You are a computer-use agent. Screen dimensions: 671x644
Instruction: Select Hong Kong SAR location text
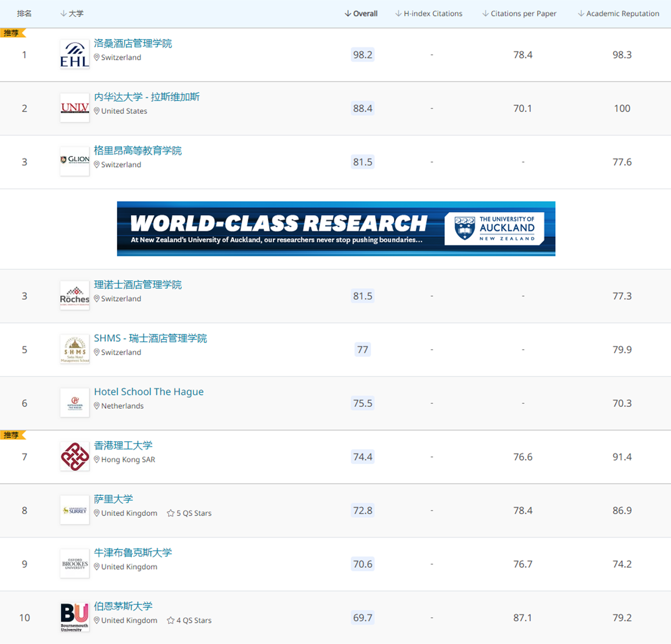pos(128,459)
